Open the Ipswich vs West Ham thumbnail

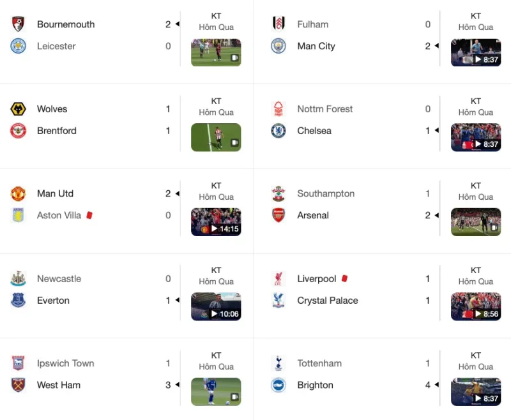(x=216, y=392)
